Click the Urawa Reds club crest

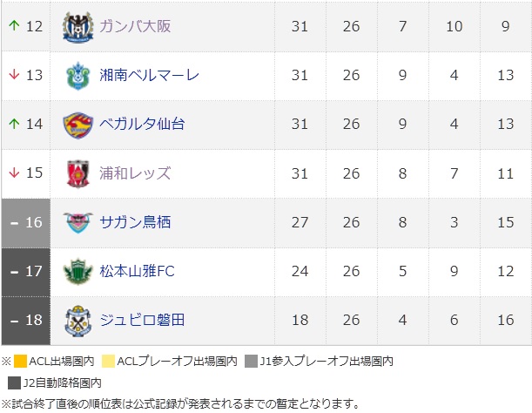point(77,173)
